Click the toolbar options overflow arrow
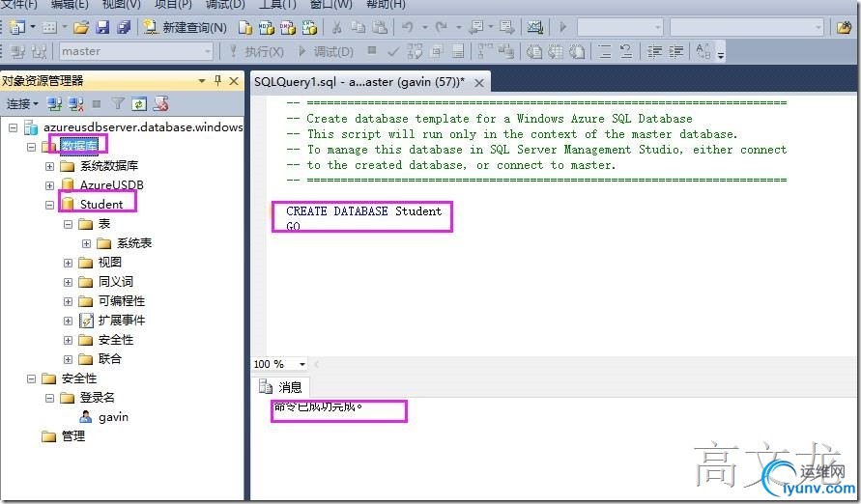The height and width of the screenshot is (504, 861). click(721, 54)
